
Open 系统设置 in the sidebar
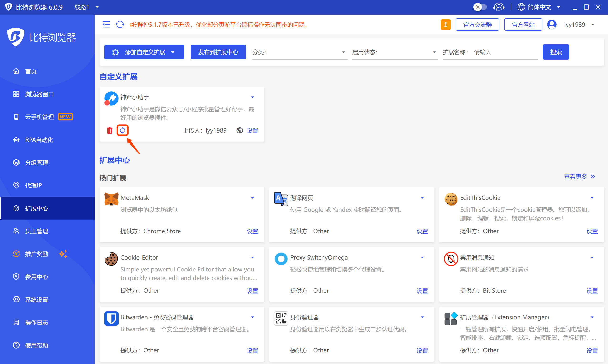point(47,300)
